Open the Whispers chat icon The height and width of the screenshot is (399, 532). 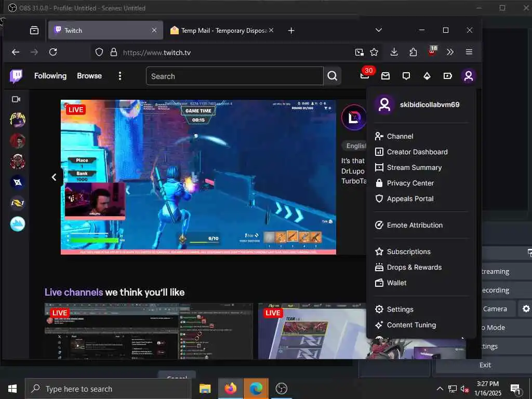tap(406, 76)
